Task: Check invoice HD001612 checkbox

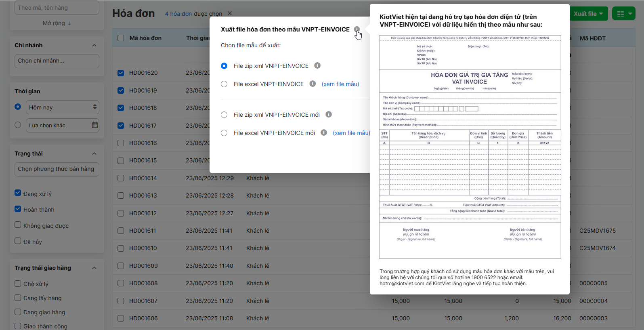Action: [121, 213]
